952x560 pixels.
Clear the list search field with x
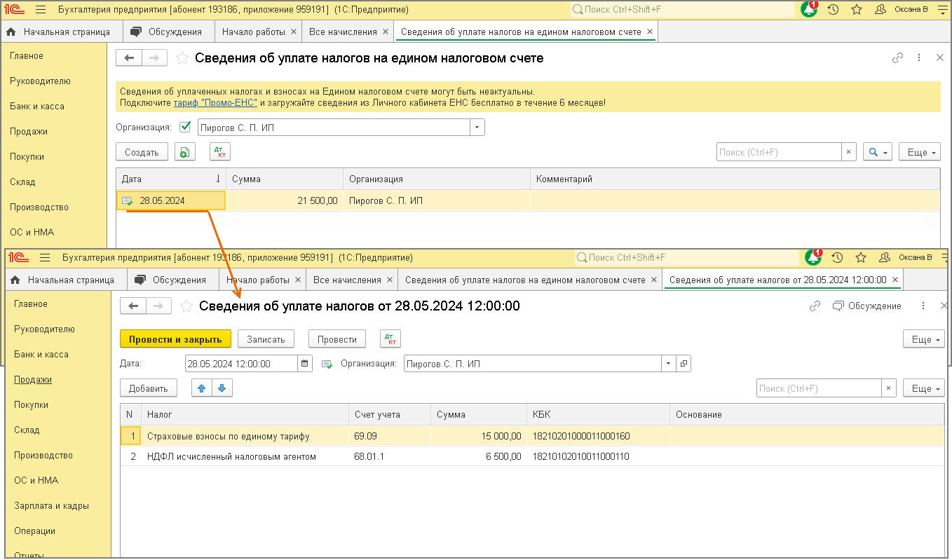[x=849, y=152]
